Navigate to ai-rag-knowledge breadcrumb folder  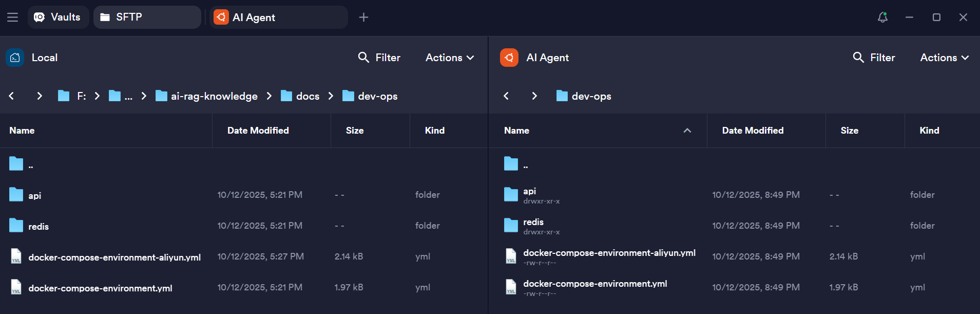pyautogui.click(x=214, y=96)
